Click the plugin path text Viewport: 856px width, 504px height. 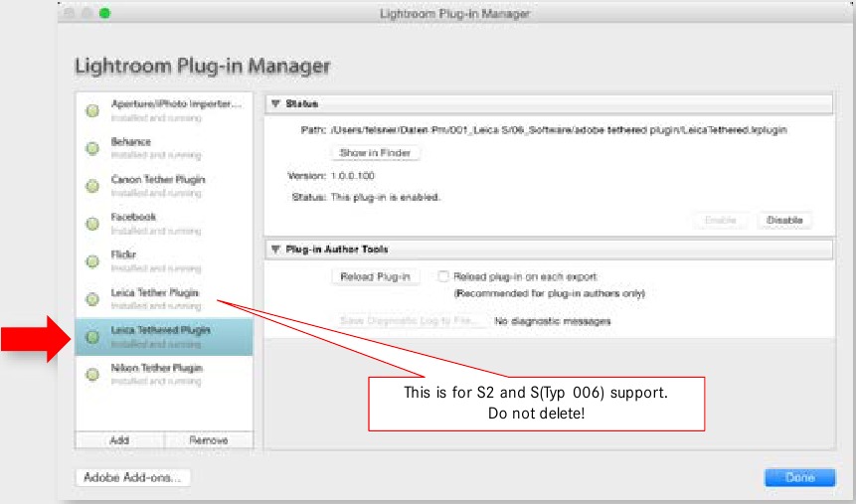coord(559,130)
